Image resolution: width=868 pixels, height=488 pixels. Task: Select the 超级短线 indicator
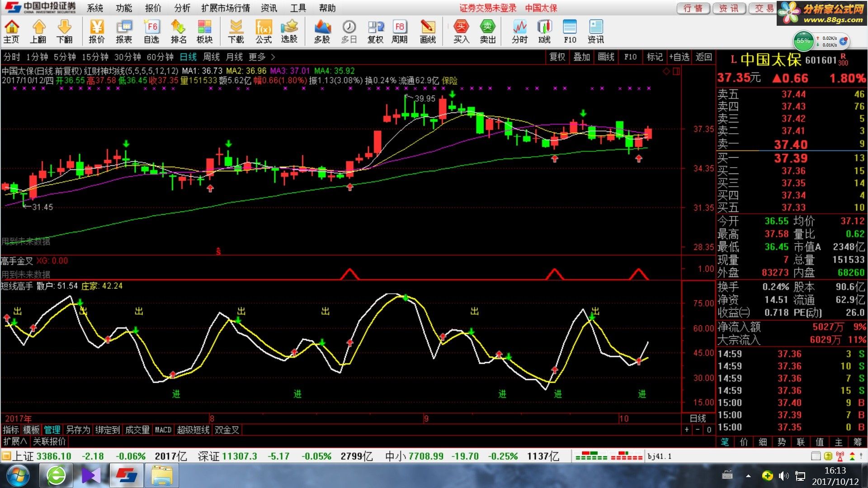(193, 430)
